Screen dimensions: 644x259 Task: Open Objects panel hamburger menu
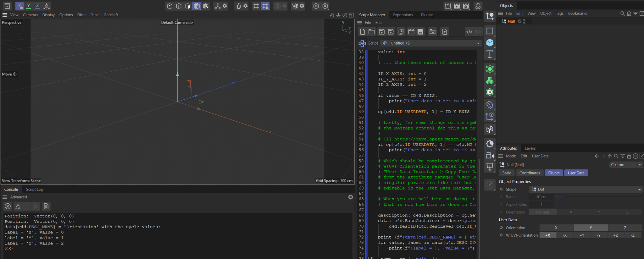point(501,14)
